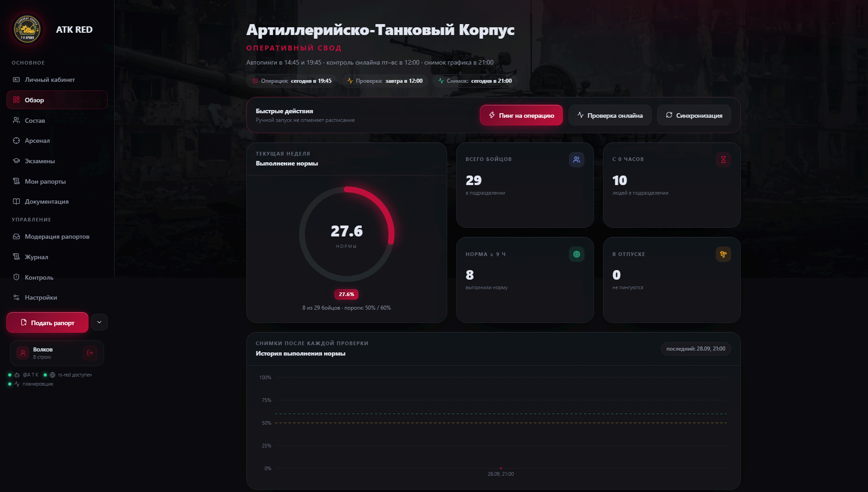The height and width of the screenshot is (492, 868).
Task: Click the Всего бойцов people icon
Action: pyautogui.click(x=577, y=160)
